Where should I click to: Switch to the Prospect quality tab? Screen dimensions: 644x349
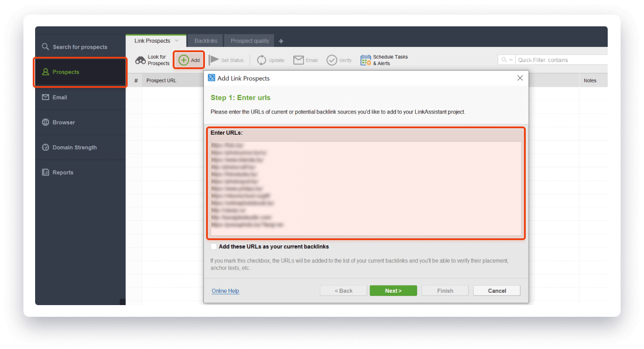click(x=250, y=40)
